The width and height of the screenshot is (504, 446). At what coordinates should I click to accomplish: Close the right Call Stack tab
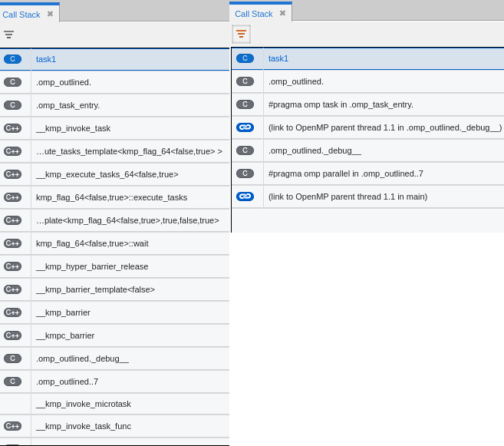[282, 13]
